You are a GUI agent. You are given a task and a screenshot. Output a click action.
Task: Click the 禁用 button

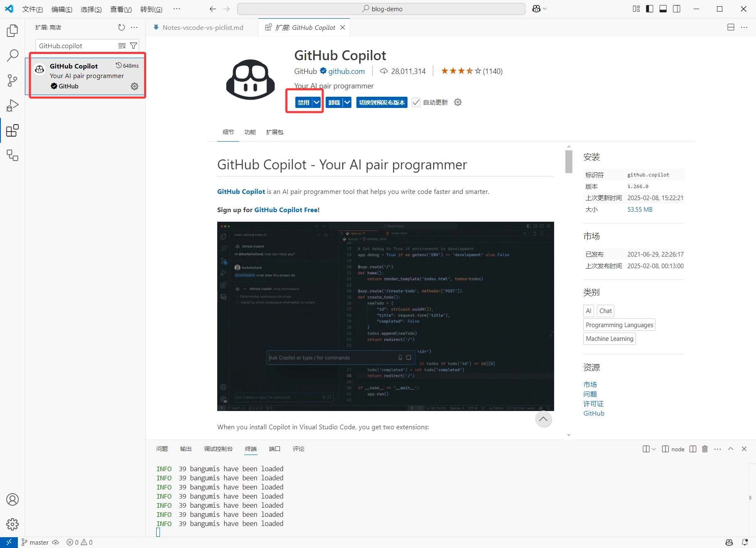304,102
